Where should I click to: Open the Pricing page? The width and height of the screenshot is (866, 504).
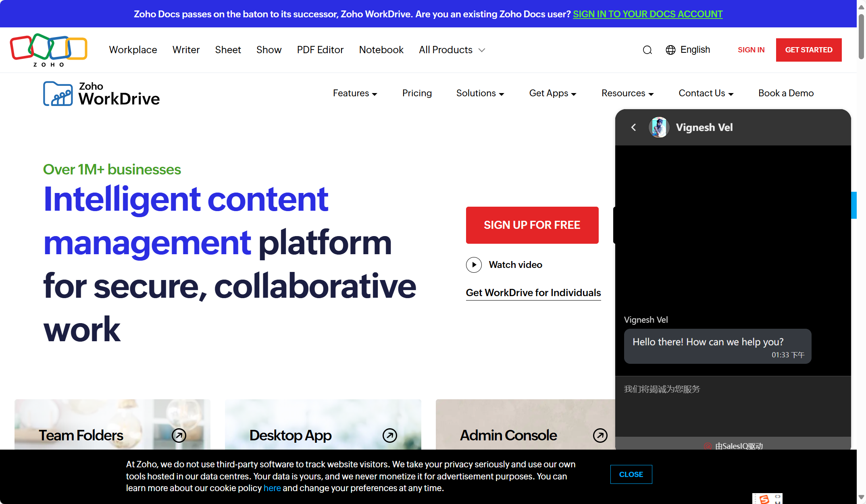[417, 93]
